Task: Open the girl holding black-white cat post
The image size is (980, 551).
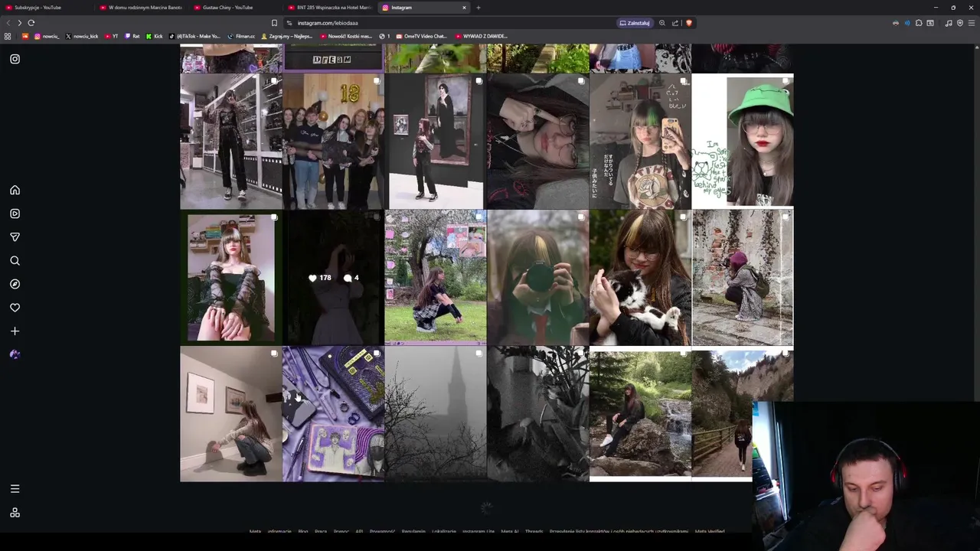Action: (x=640, y=278)
